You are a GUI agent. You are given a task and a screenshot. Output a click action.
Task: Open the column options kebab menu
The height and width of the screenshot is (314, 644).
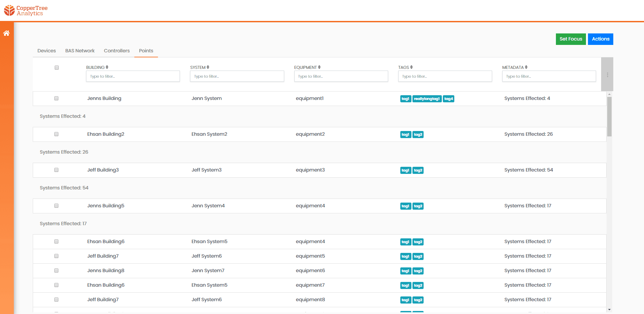click(607, 75)
